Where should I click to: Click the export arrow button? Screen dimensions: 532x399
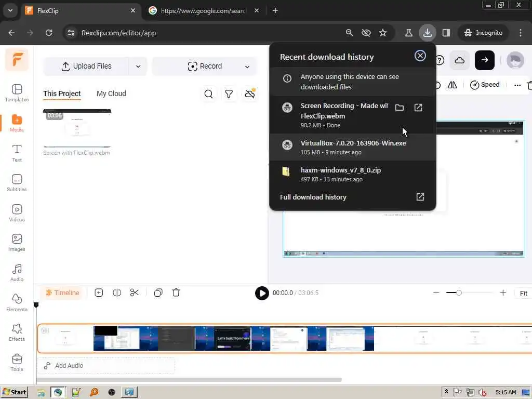pyautogui.click(x=485, y=60)
